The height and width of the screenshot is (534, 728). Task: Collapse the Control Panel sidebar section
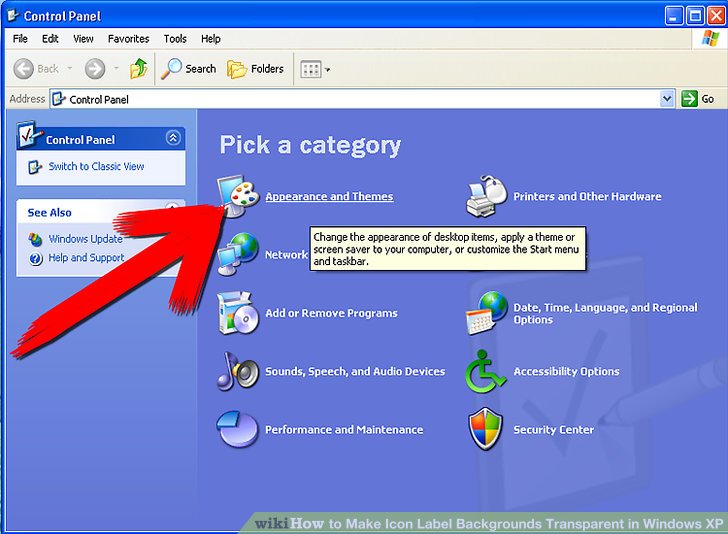tap(173, 138)
